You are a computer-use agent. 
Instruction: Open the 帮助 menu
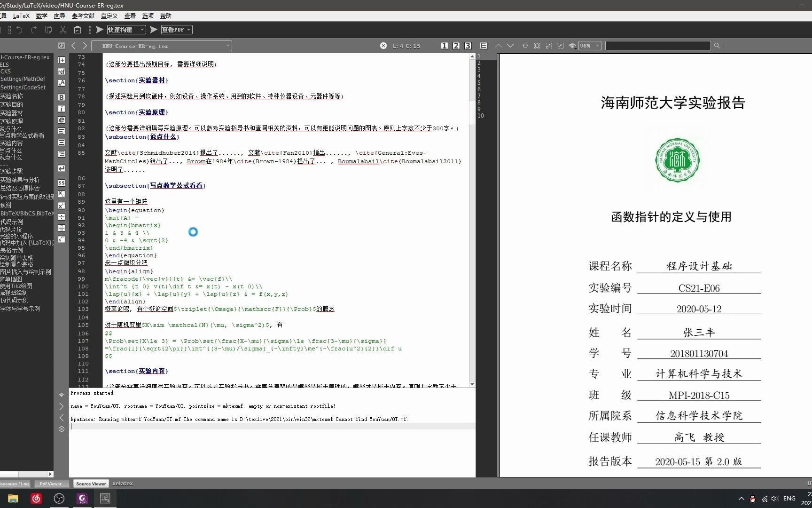point(166,16)
